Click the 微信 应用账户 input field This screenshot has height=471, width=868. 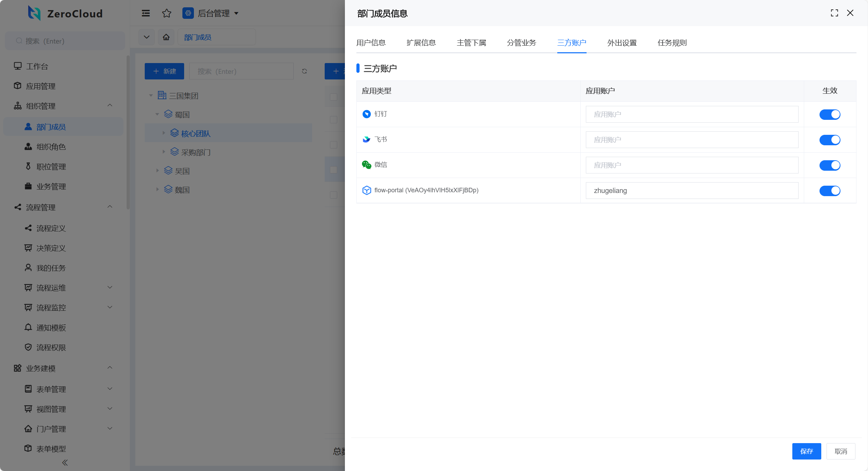(x=692, y=165)
